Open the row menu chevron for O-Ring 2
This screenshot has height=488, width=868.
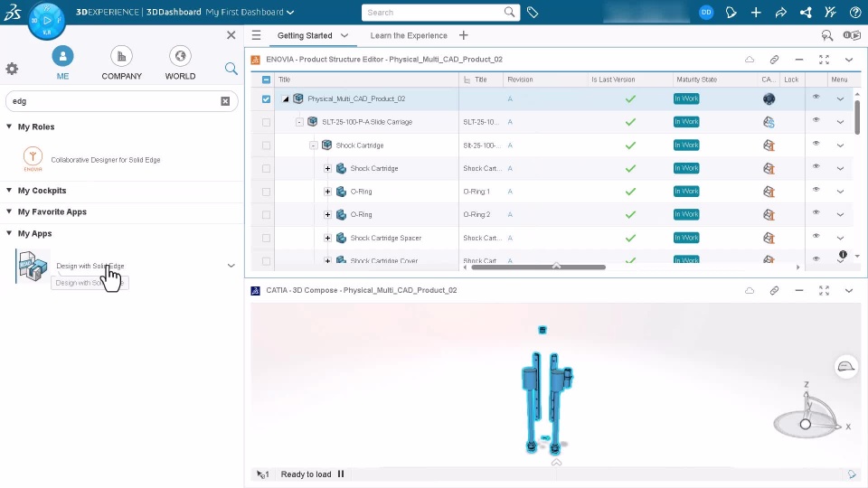tap(840, 215)
